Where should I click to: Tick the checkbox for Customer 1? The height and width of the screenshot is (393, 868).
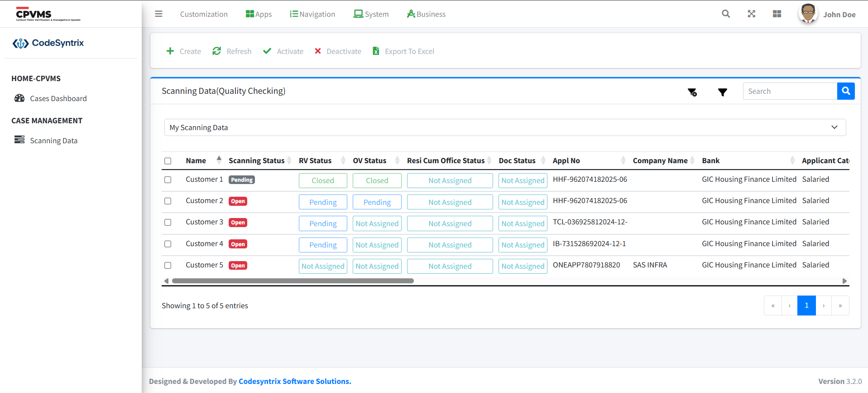[168, 180]
